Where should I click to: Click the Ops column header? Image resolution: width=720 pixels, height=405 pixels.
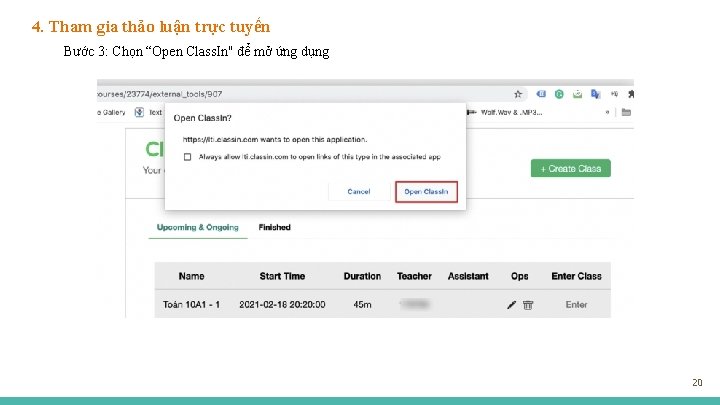coord(519,276)
